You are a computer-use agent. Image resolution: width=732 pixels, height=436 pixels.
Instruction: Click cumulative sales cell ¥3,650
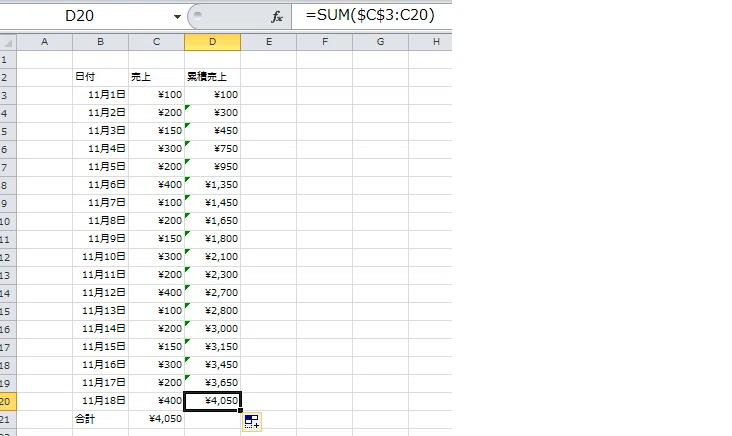tap(212, 383)
